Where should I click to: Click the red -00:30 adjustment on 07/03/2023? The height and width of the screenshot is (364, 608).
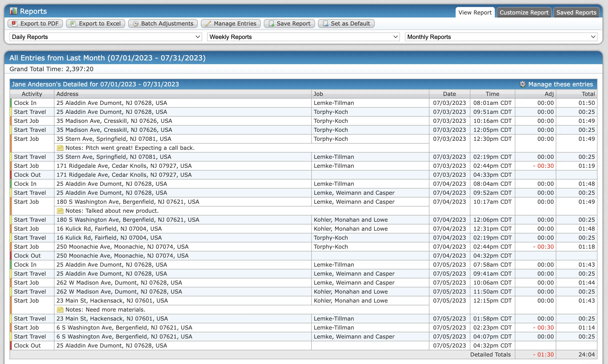pos(544,166)
